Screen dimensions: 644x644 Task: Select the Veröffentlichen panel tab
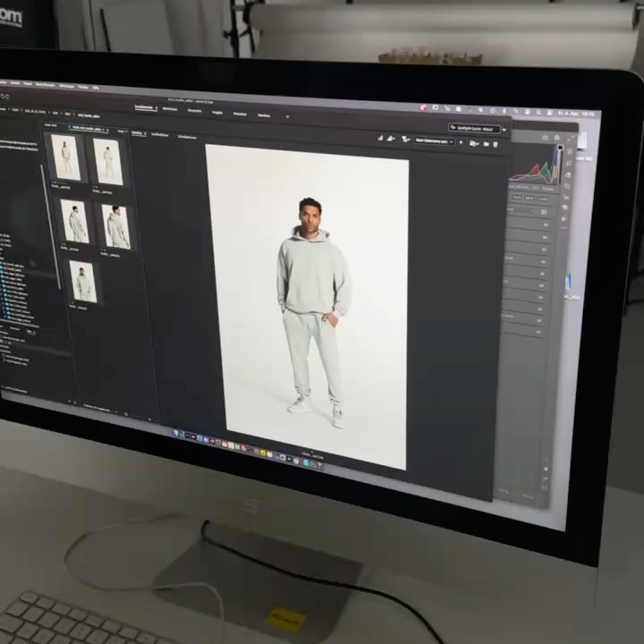point(159,135)
